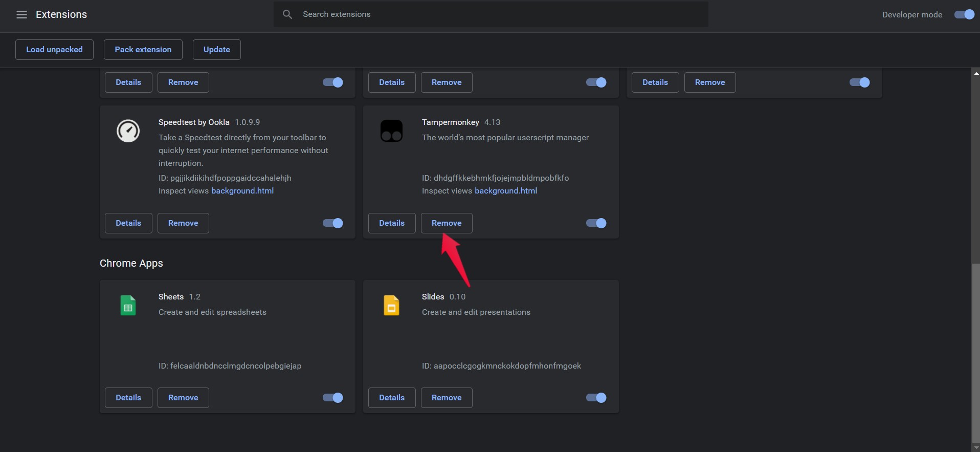The height and width of the screenshot is (452, 980).
Task: Click the Slides app ID text
Action: [501, 366]
